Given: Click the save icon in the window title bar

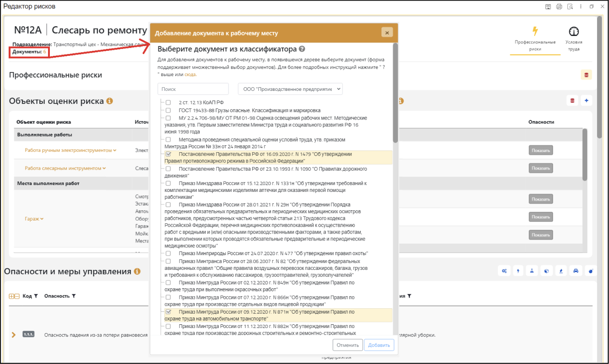Looking at the screenshot, I should point(548,6).
